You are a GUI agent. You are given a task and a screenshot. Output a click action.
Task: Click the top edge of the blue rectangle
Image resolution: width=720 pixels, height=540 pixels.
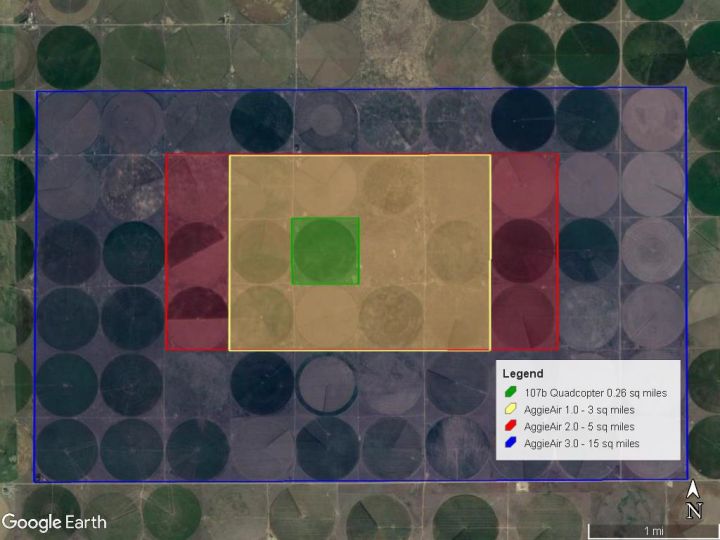pos(360,90)
